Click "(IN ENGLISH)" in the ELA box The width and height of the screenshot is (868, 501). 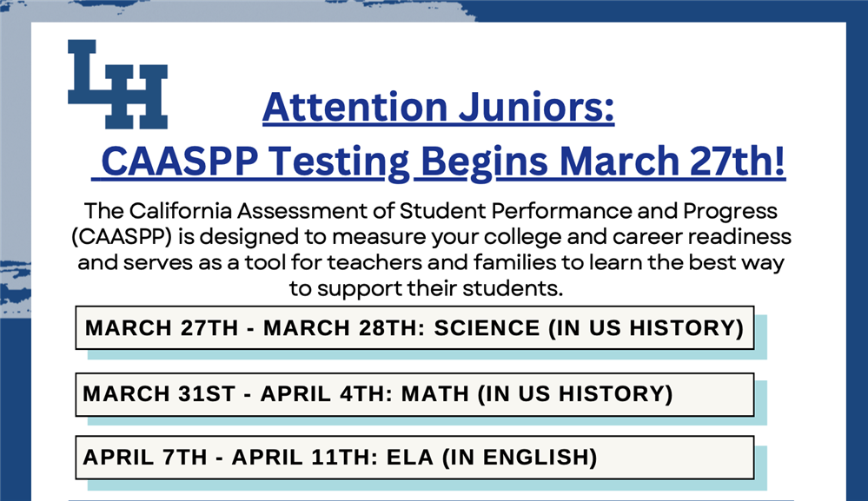[520, 458]
